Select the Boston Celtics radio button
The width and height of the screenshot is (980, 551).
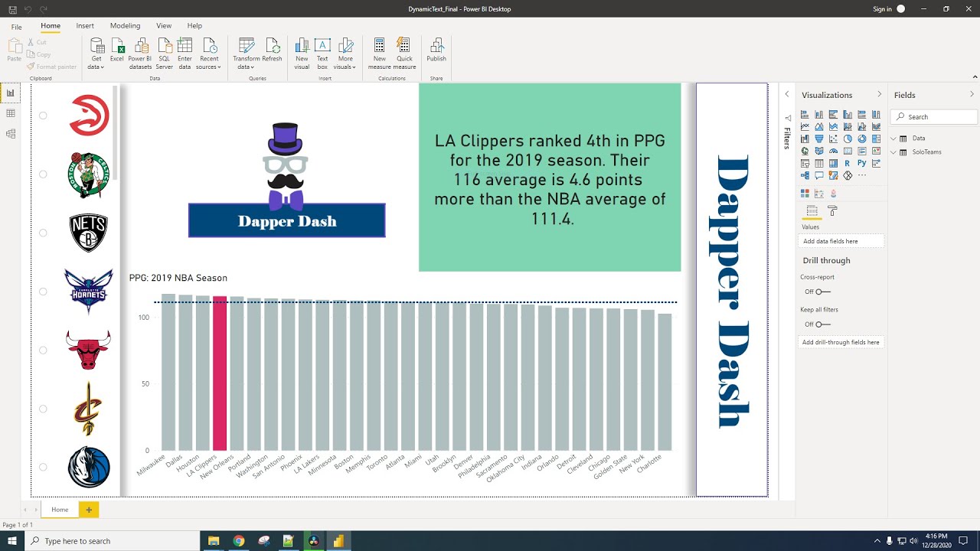[x=43, y=174]
